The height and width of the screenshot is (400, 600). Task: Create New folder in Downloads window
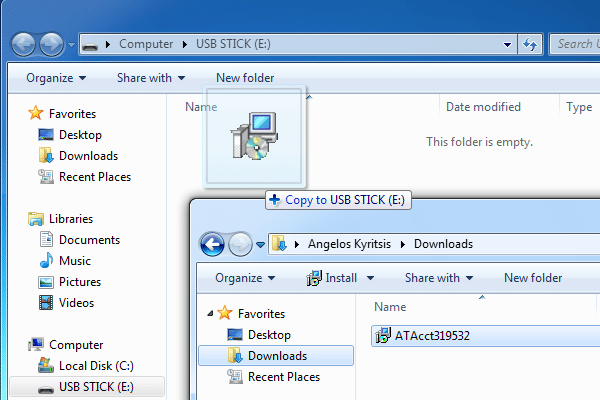point(533,278)
